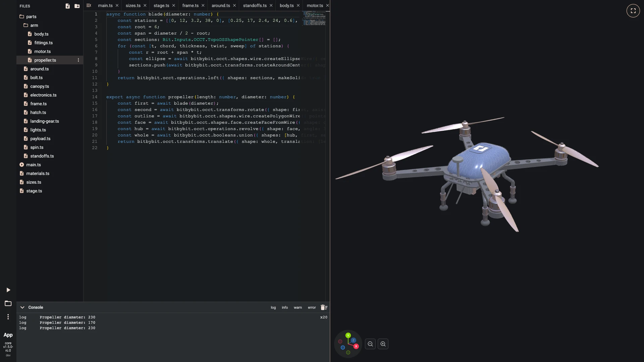Open body.ts in the arm folder
The image size is (644, 362).
(50, 34)
